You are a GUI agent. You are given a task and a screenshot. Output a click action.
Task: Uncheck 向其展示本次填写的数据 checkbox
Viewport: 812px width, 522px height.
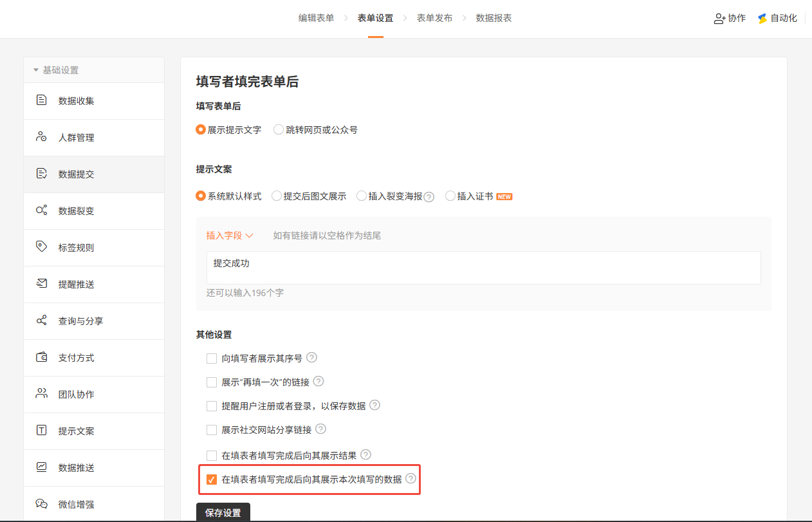coord(212,480)
